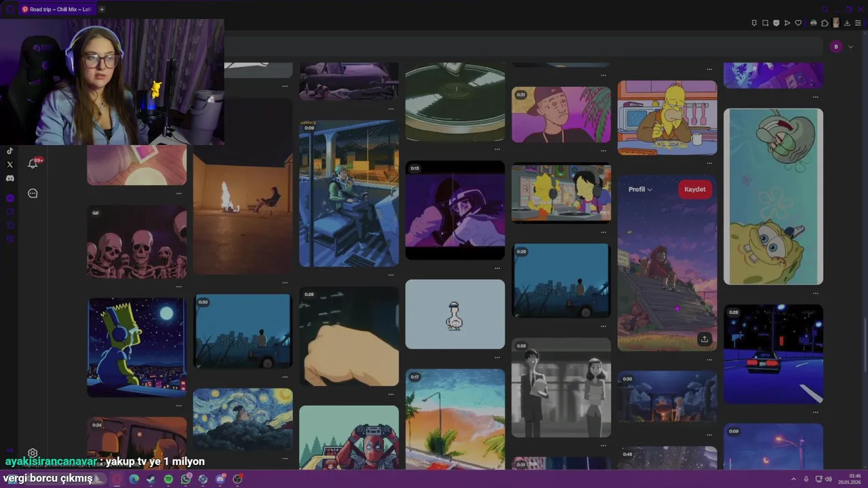Open Pinterest settings gear at the sidebar bottom
This screenshot has width=868, height=488.
[x=33, y=453]
